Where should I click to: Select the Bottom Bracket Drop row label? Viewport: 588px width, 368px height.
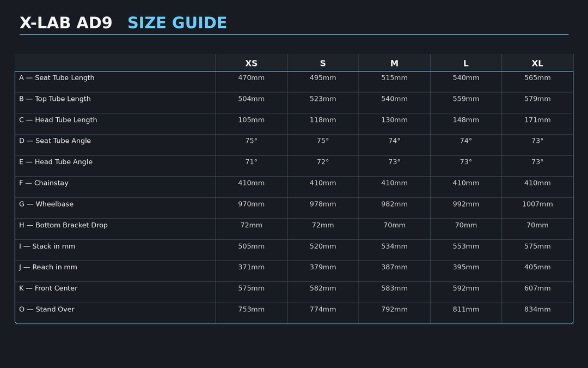(x=63, y=225)
